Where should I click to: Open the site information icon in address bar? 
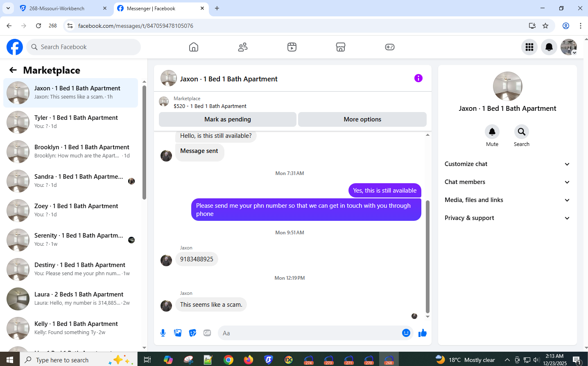[70, 26]
